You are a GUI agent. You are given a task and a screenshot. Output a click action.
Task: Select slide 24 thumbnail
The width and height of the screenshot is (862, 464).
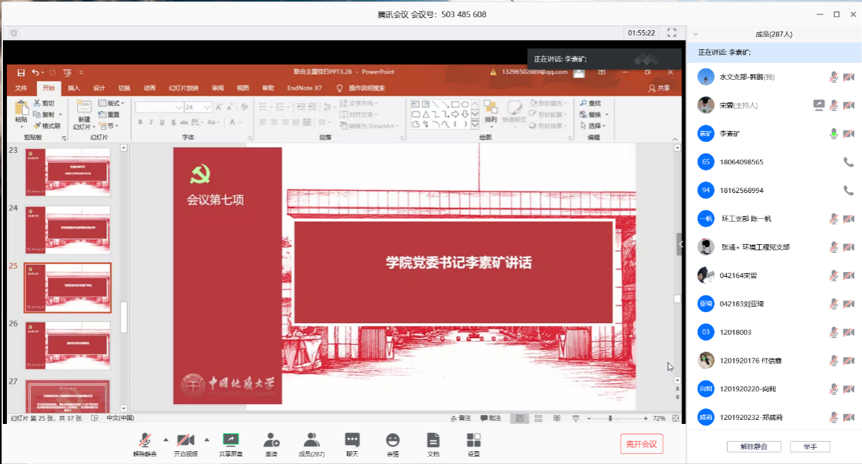point(68,230)
